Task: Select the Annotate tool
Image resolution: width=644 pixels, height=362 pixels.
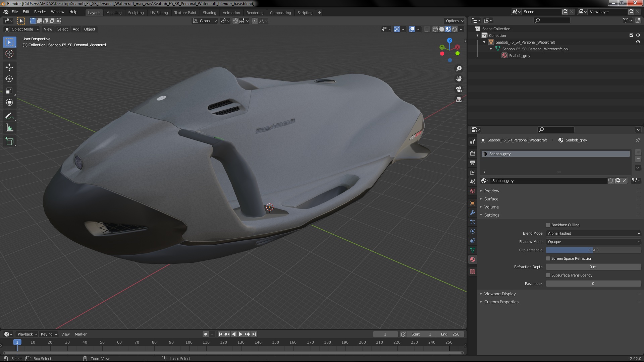Action: coord(9,116)
